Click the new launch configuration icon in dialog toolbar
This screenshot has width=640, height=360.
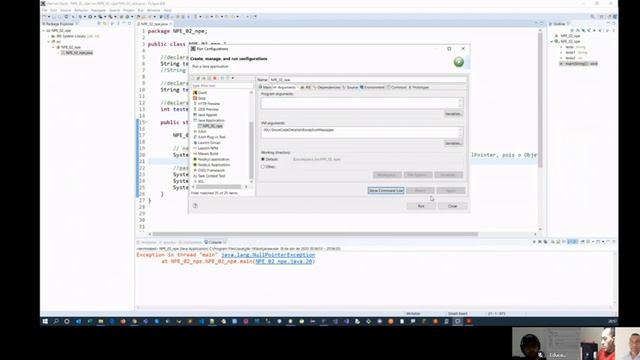(x=193, y=78)
